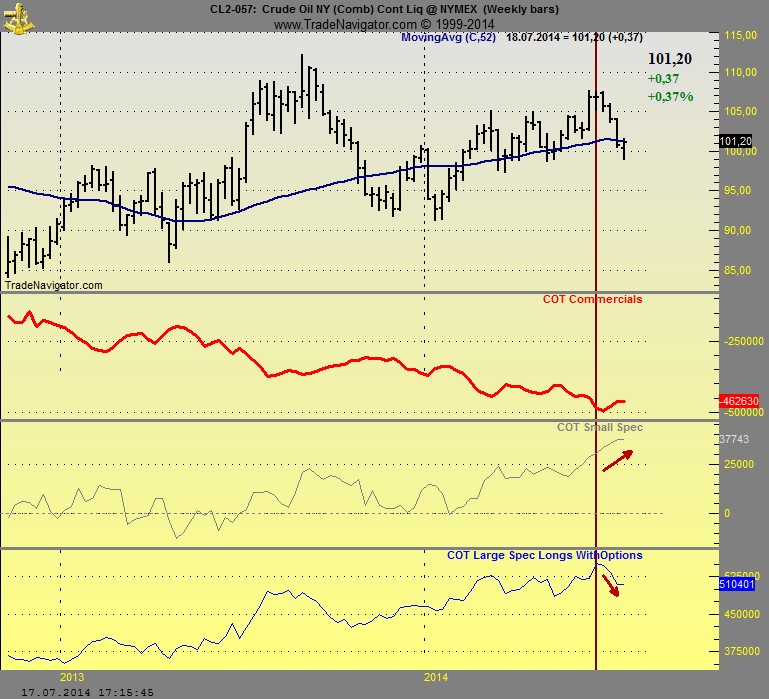Click the 37743 Small Spec value label
The image size is (769, 699).
[734, 439]
